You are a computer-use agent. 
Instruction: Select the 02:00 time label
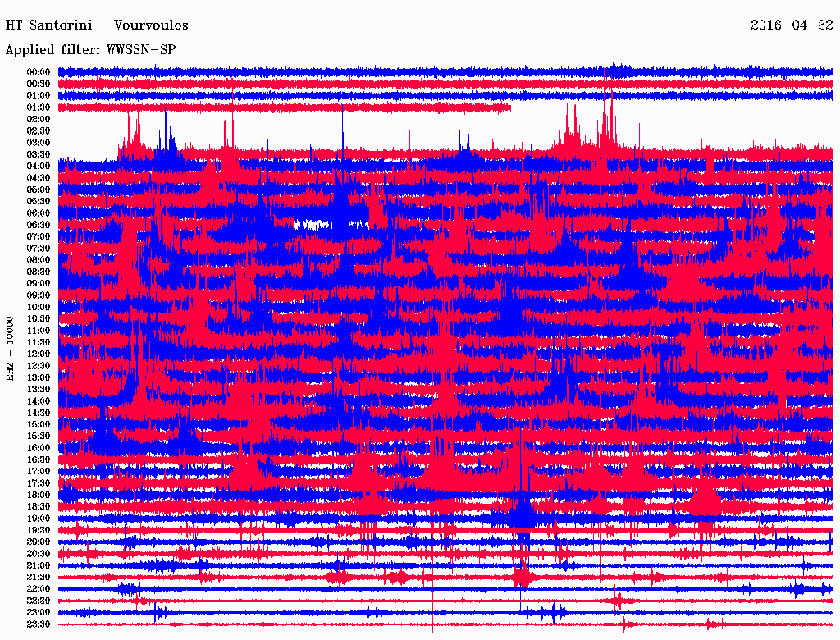pyautogui.click(x=39, y=120)
